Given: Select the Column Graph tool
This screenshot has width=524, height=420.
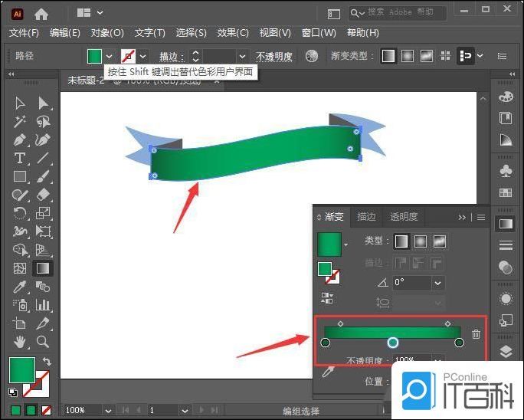Looking at the screenshot, I should point(43,305).
